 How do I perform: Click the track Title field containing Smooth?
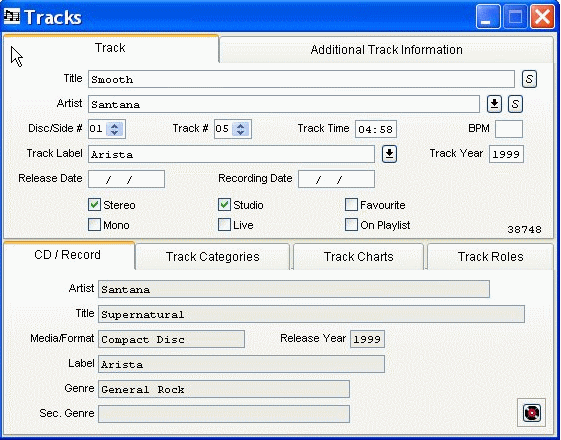301,79
